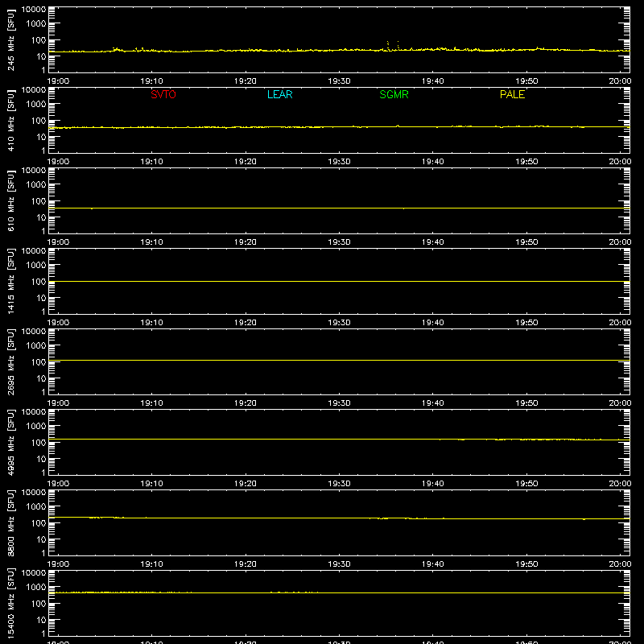Click the 20:00 tick label under 245 MHz plot
This screenshot has width=644, height=644.
[x=620, y=81]
